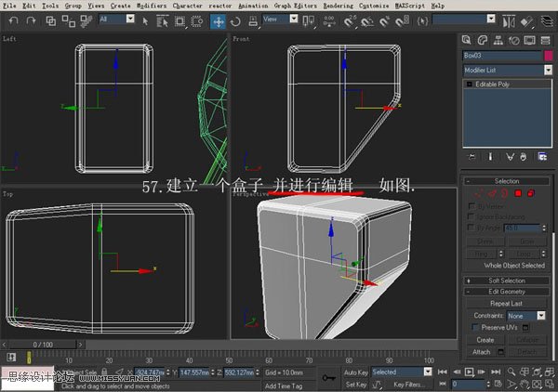Open Select by Name tool

click(163, 21)
